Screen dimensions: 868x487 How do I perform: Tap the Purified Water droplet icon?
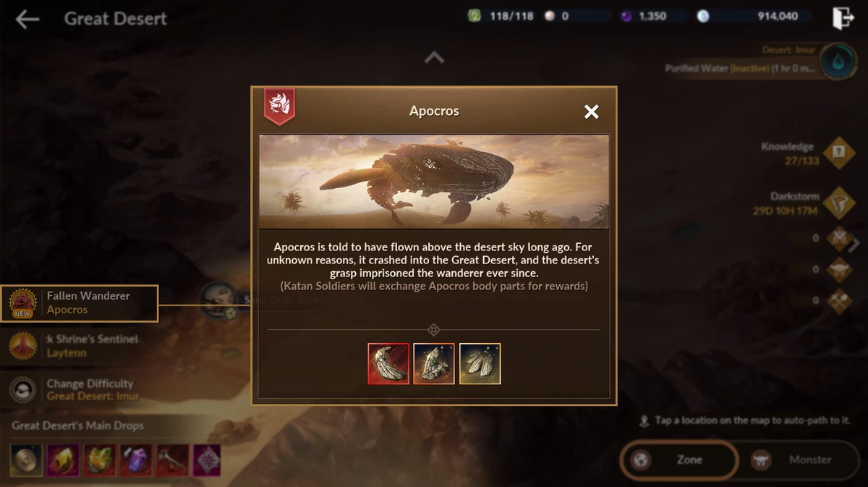coord(839,61)
